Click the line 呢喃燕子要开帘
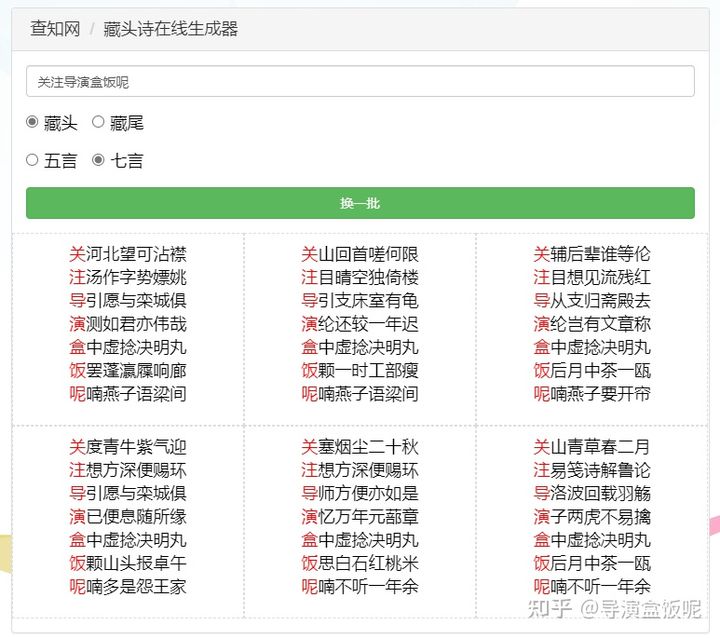The width and height of the screenshot is (720, 638). coord(592,394)
